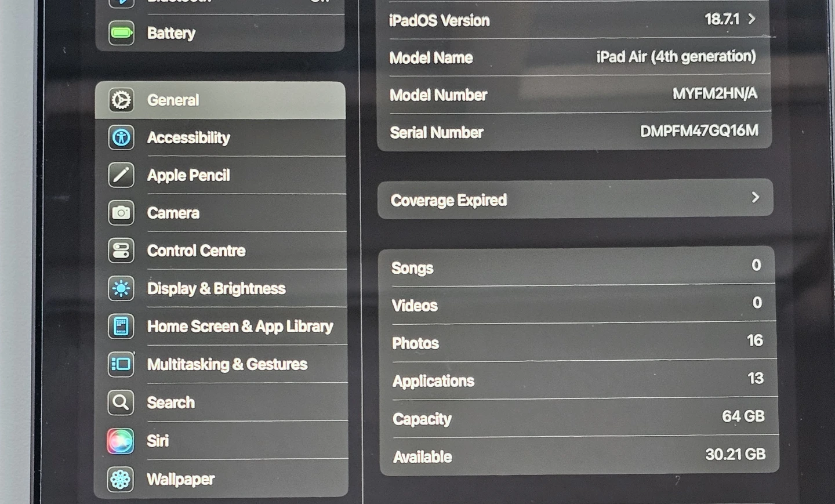Tap the Videos row label
Screen dimensions: 835x504
[415, 306]
